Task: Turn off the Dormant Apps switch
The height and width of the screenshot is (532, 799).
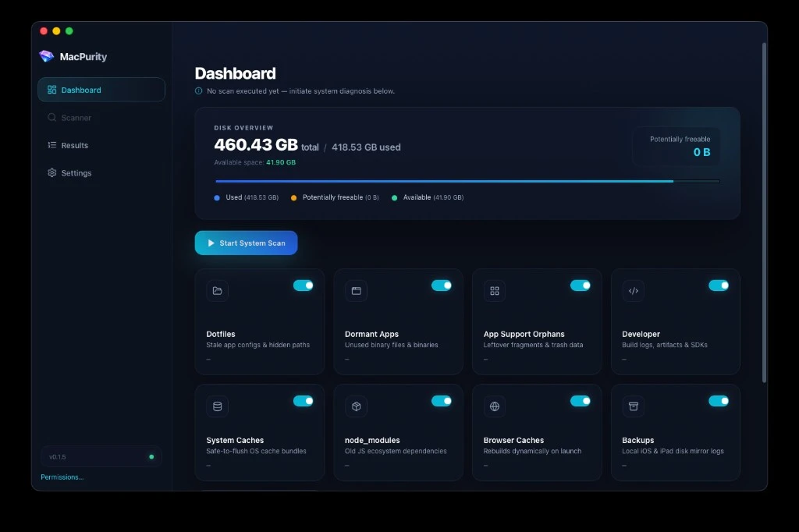Action: click(442, 286)
